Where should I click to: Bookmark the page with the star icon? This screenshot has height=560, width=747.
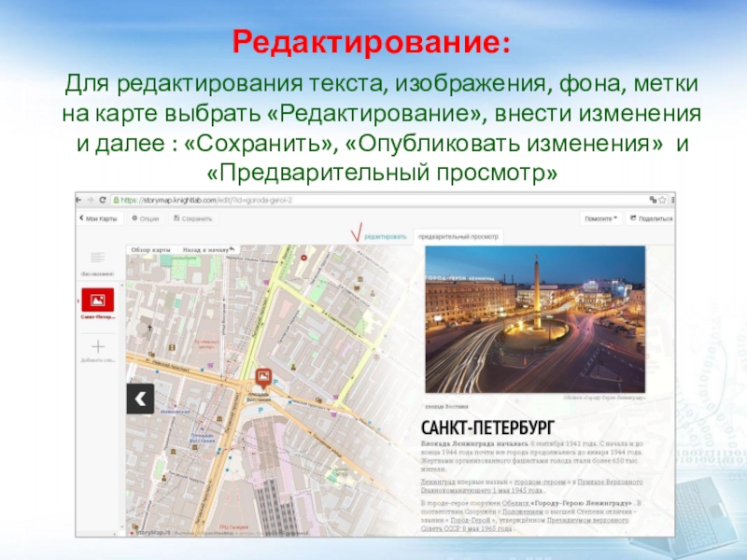coord(662,200)
